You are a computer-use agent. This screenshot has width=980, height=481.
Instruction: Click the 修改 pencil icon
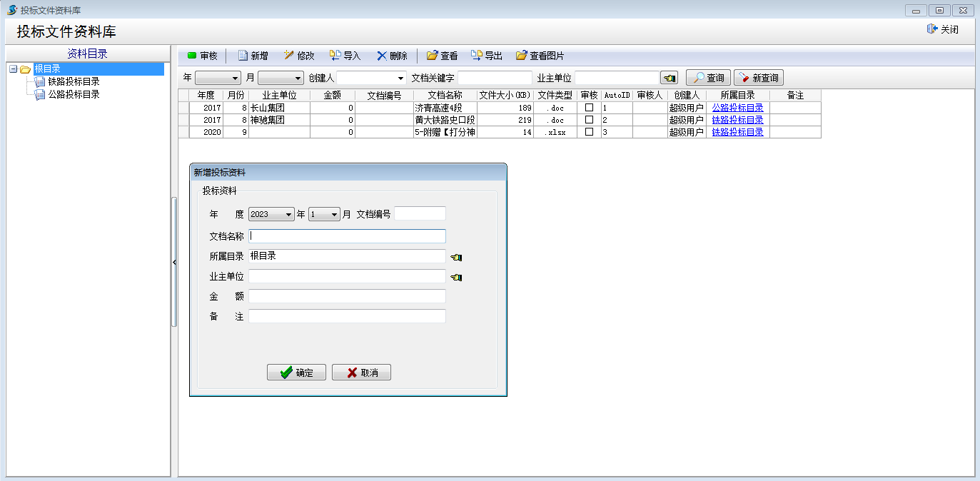(x=289, y=56)
